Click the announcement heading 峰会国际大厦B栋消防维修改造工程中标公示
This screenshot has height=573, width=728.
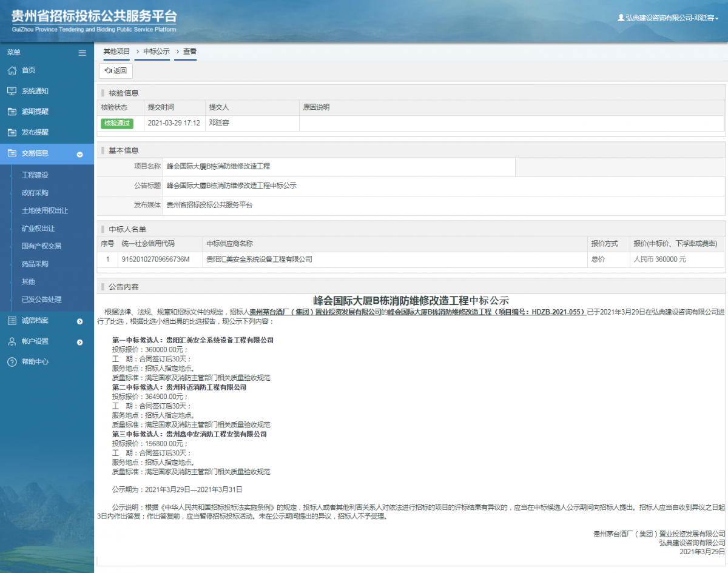coord(411,301)
